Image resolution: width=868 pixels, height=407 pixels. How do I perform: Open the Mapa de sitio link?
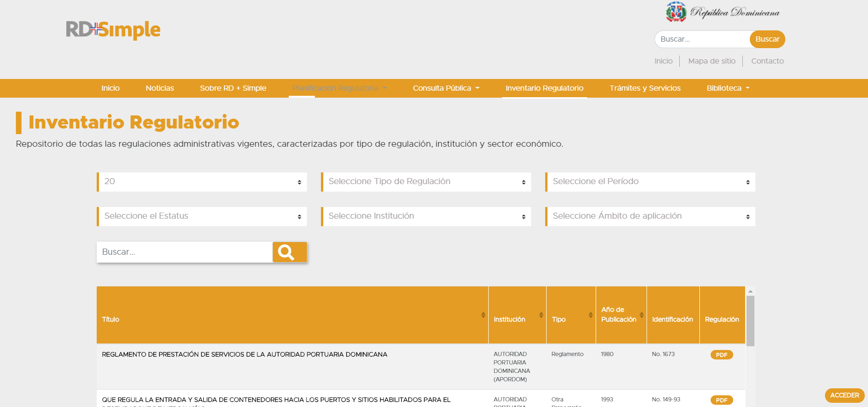(x=711, y=61)
